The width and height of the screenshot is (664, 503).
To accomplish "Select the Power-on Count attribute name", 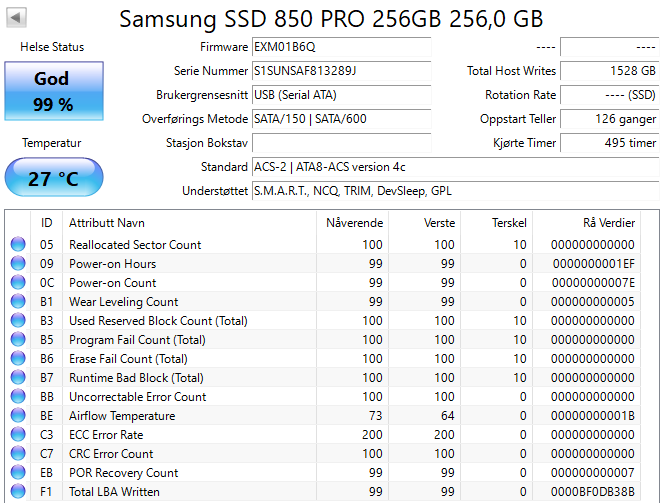I will pyautogui.click(x=113, y=283).
